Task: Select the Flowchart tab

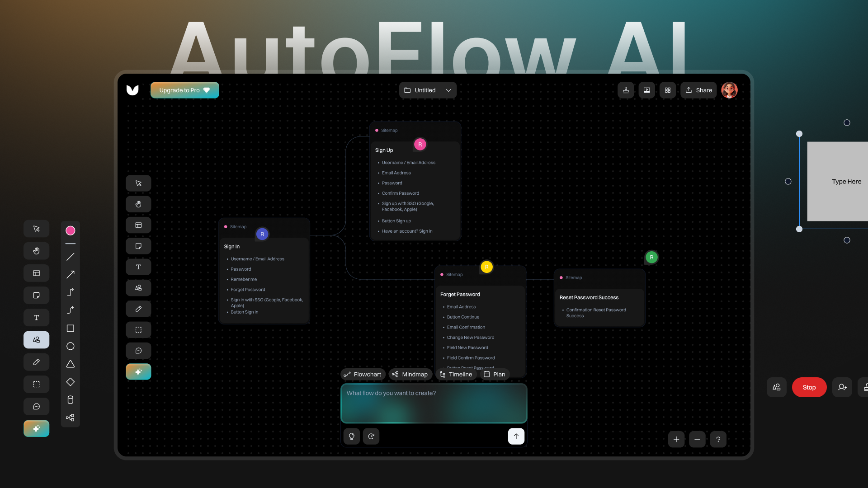Action: [x=363, y=374]
